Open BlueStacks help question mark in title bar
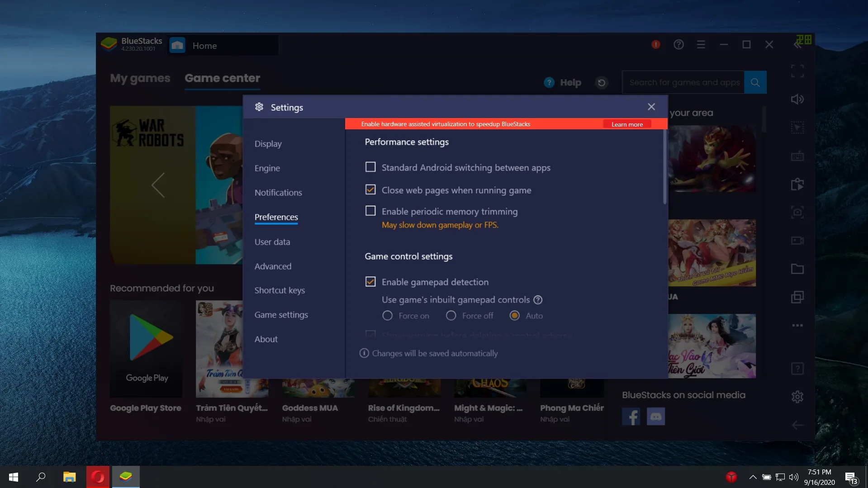The width and height of the screenshot is (868, 488). [x=678, y=45]
